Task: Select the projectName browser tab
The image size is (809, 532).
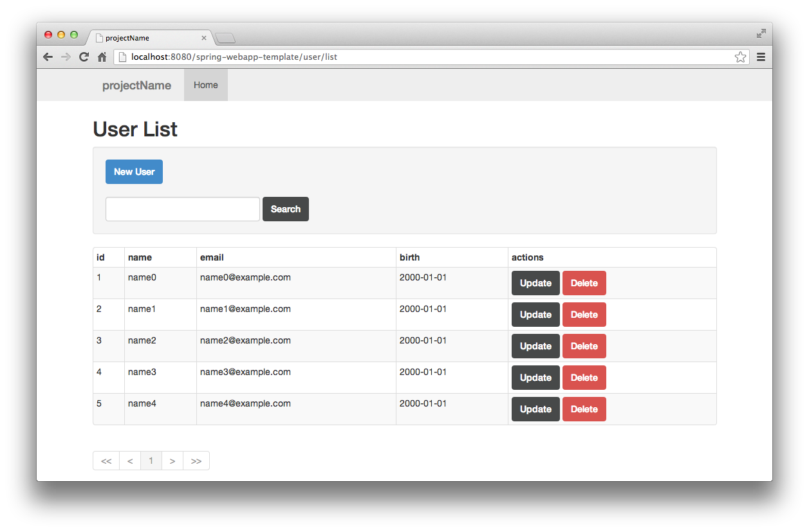Action: coord(149,38)
